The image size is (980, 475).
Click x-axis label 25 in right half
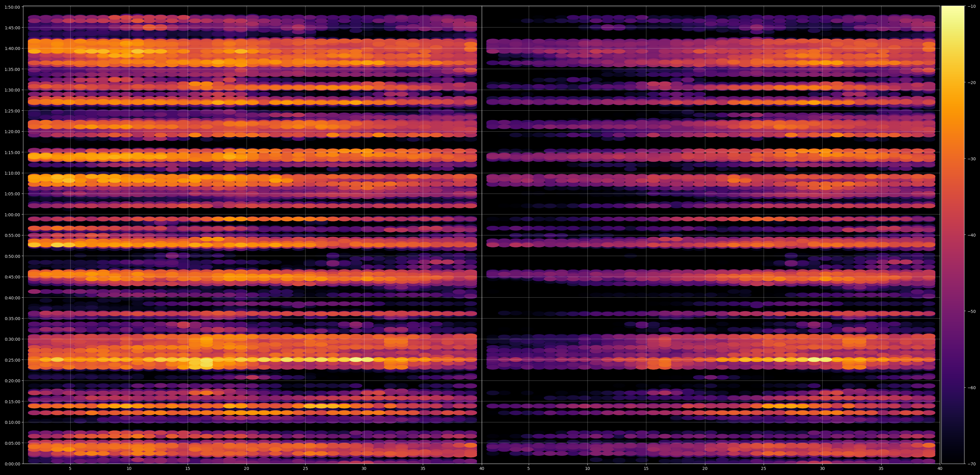click(764, 468)
